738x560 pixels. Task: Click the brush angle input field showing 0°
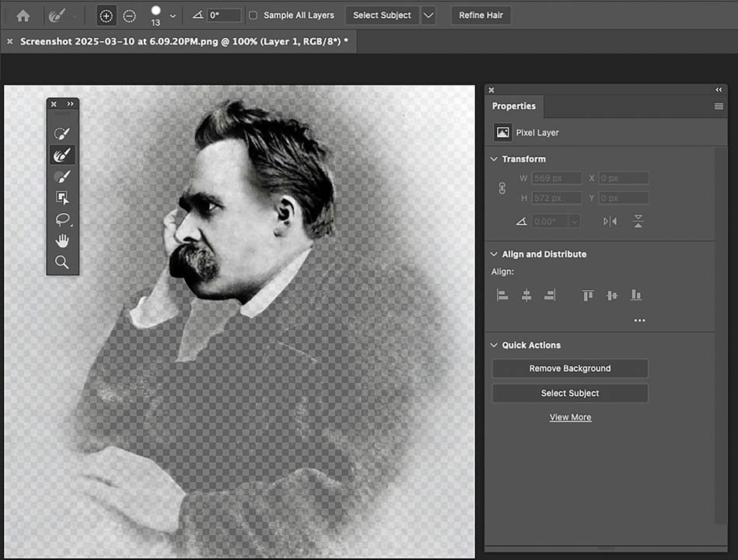click(225, 16)
